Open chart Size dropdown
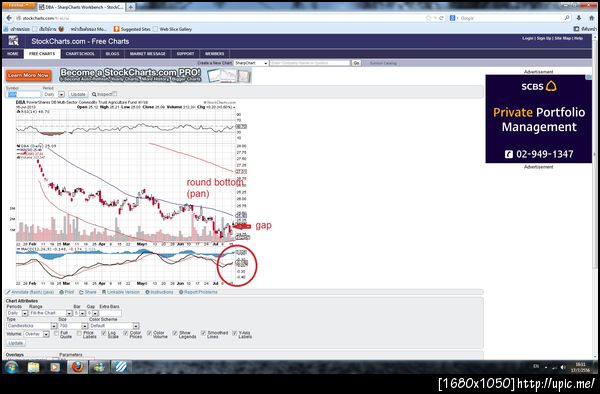 [x=73, y=326]
